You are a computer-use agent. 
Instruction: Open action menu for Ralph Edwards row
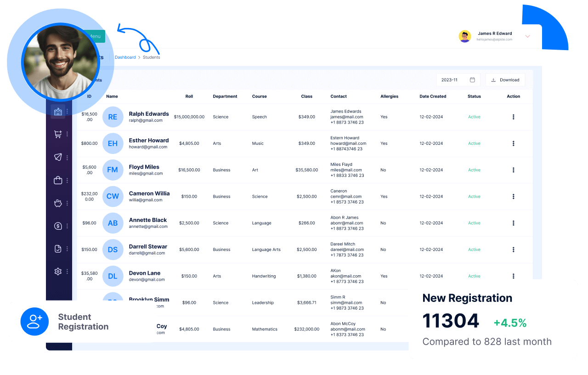513,117
